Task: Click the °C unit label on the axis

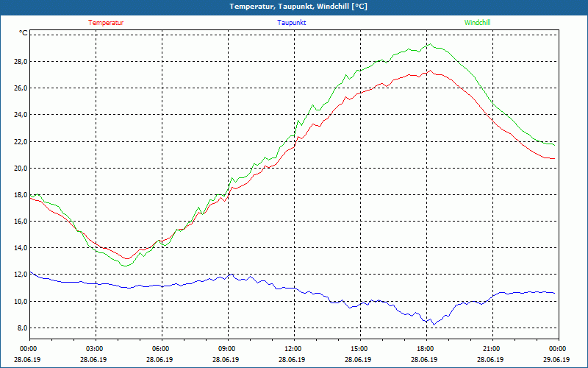Action: (24, 33)
